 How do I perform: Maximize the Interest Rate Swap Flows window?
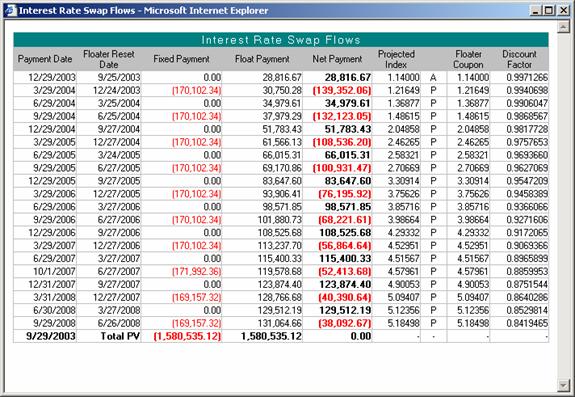549,10
